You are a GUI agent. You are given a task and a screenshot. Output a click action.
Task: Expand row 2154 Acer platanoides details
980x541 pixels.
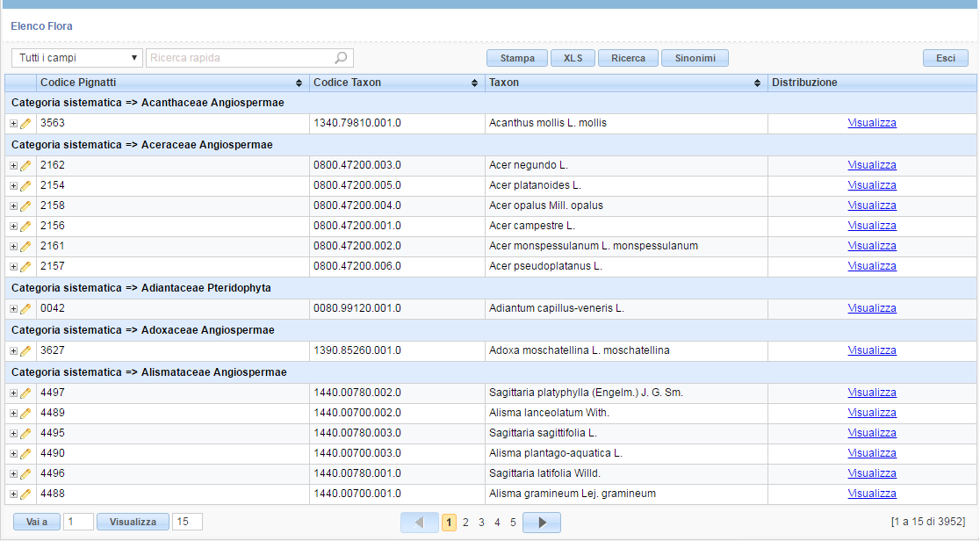point(13,186)
